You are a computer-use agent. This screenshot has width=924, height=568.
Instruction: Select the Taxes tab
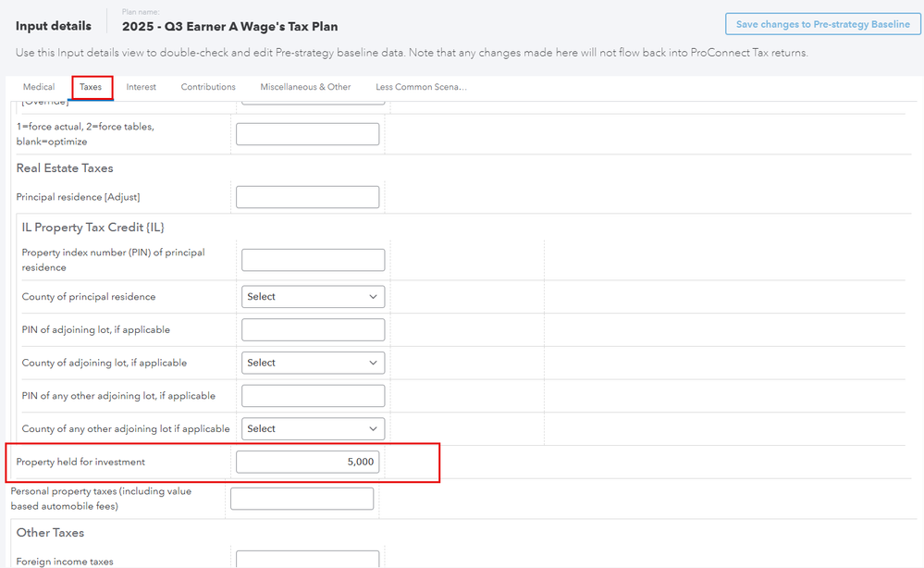click(x=91, y=87)
